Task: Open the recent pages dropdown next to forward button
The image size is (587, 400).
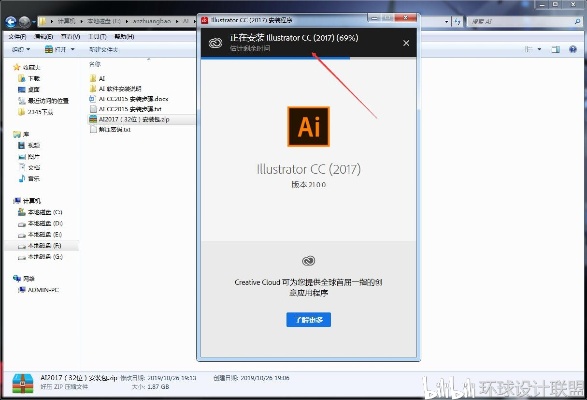Action: [x=34, y=22]
